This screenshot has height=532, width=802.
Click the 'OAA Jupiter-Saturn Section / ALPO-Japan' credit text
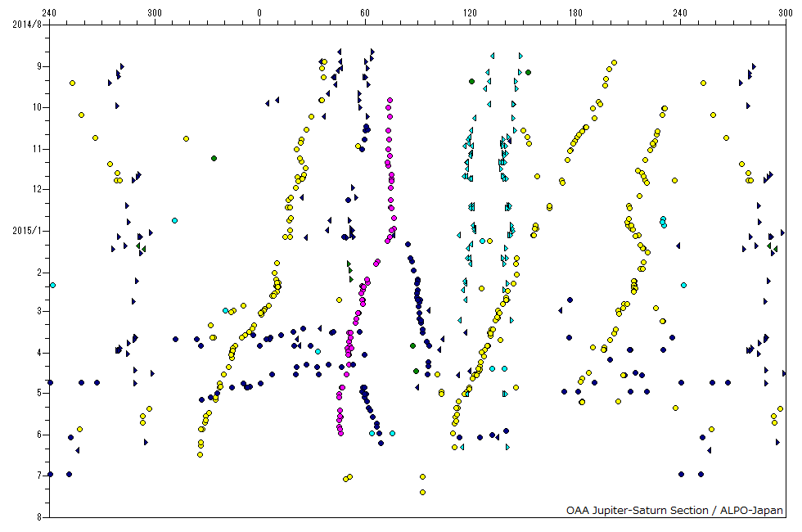coord(674,510)
